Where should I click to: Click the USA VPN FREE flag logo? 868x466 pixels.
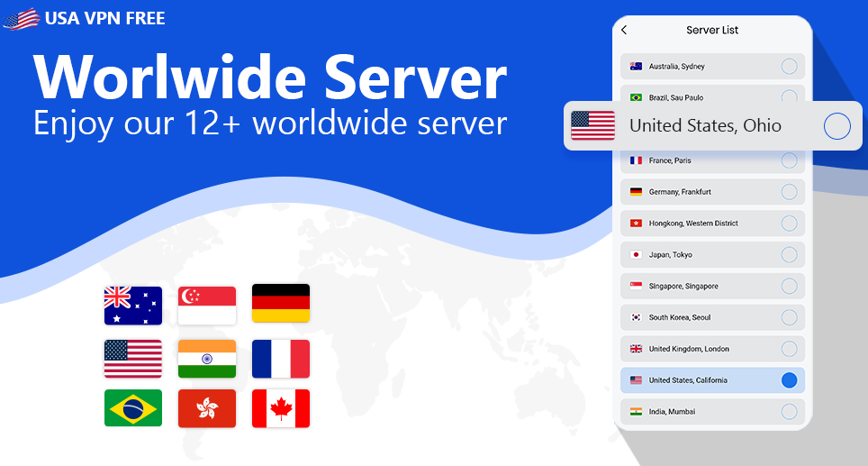click(x=21, y=19)
